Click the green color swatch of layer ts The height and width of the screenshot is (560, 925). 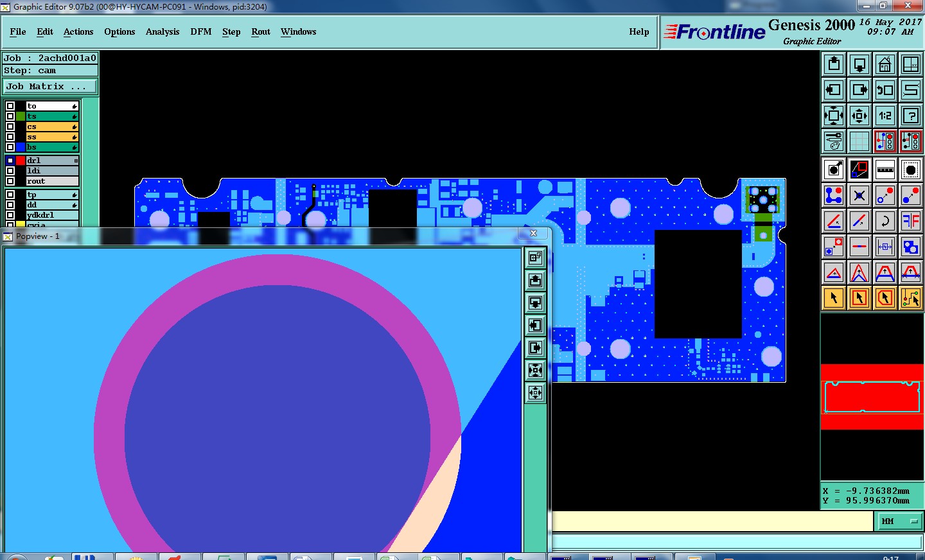(x=21, y=116)
